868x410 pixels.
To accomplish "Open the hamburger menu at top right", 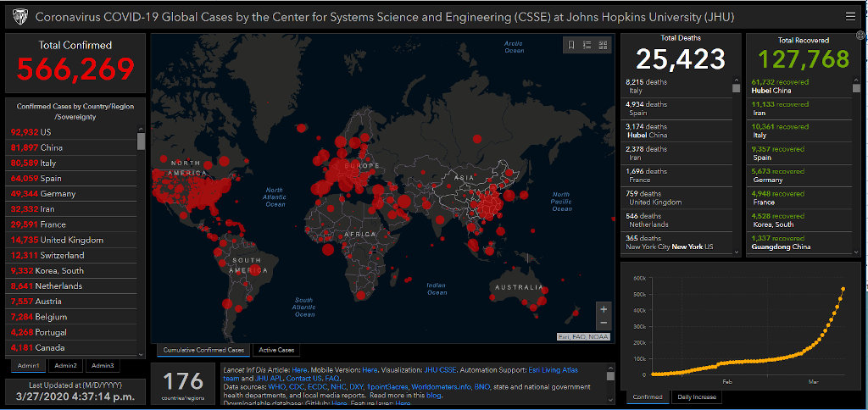I will [850, 16].
